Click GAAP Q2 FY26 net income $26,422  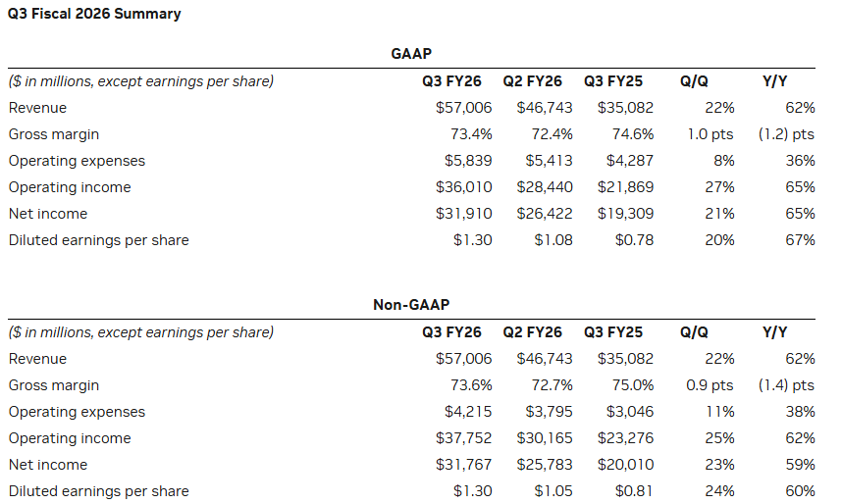(x=545, y=214)
